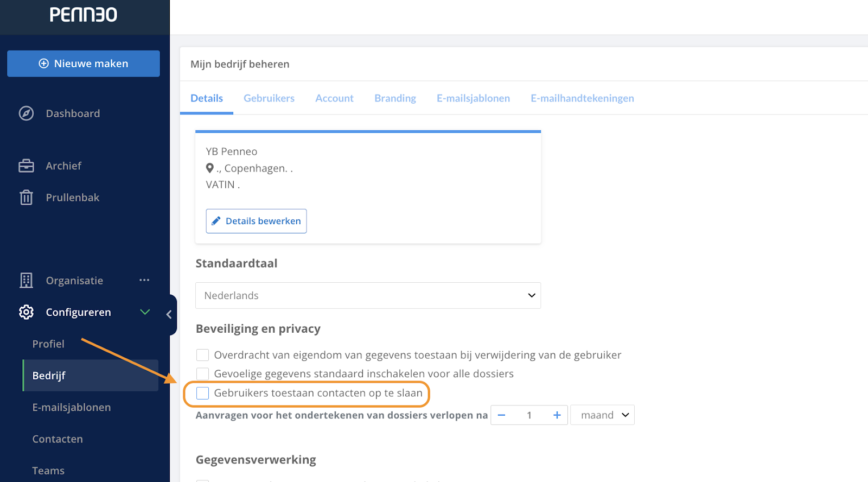Open the Standaardtaal Nederlands dropdown
868x482 pixels.
pyautogui.click(x=368, y=295)
